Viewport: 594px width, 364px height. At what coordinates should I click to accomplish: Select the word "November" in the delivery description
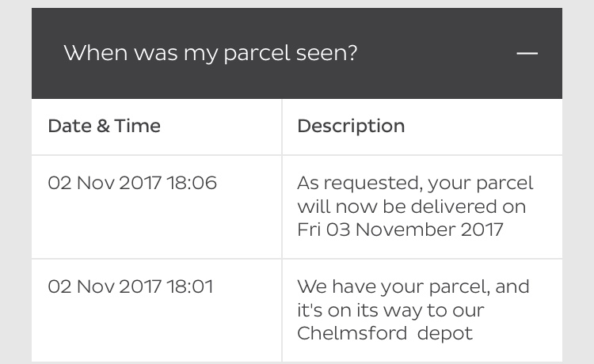click(406, 229)
